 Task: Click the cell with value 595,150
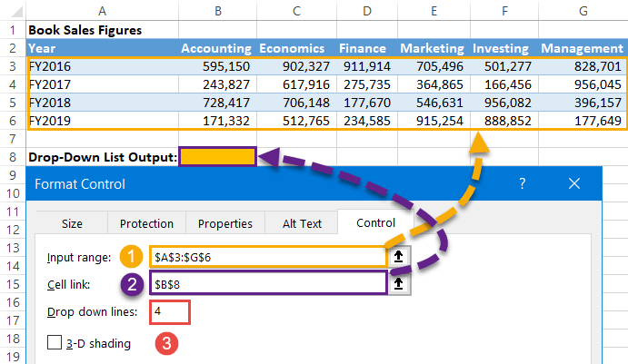click(x=217, y=66)
